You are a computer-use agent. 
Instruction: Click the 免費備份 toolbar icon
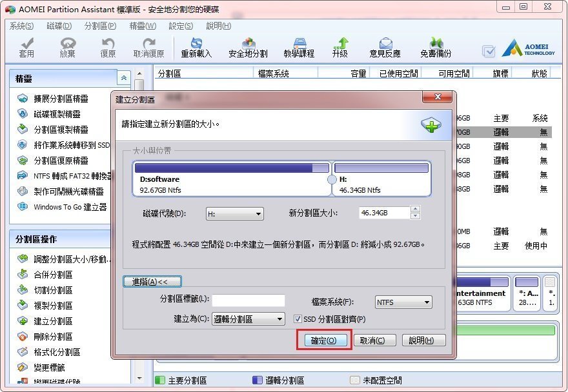(x=436, y=48)
